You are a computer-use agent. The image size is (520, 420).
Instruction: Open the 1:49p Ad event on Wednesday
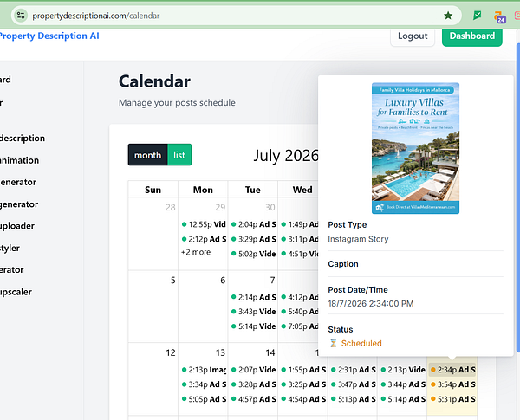299,224
